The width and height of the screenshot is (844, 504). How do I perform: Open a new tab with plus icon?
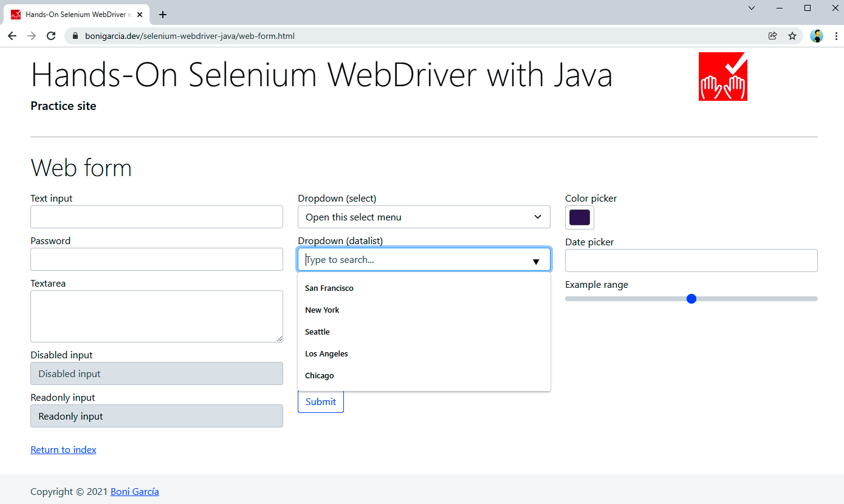pos(163,15)
